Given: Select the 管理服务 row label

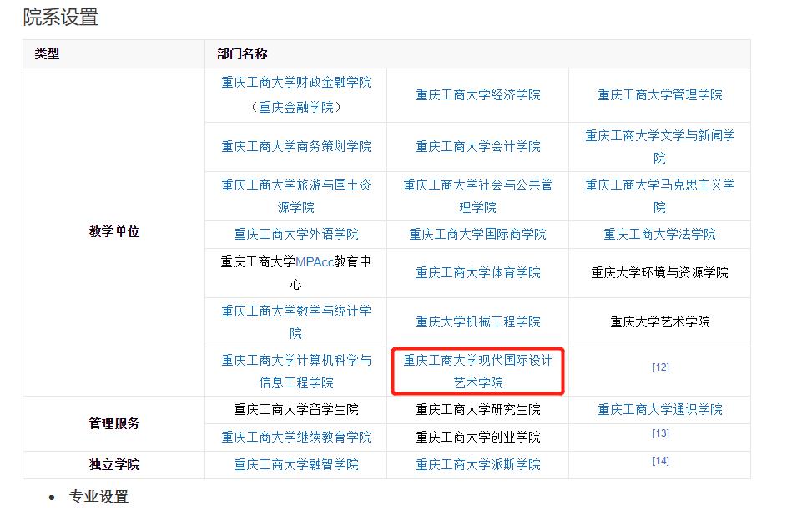Looking at the screenshot, I should coord(114,424).
